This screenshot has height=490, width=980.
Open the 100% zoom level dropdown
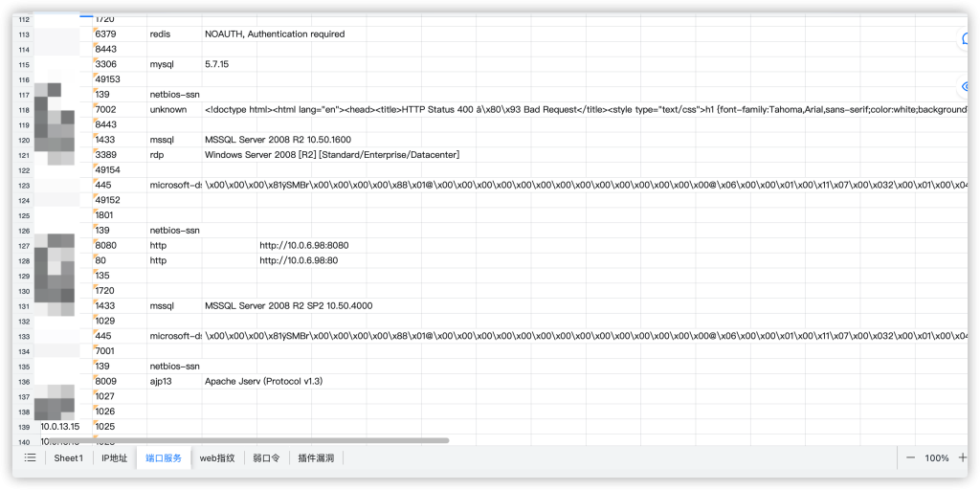(936, 457)
